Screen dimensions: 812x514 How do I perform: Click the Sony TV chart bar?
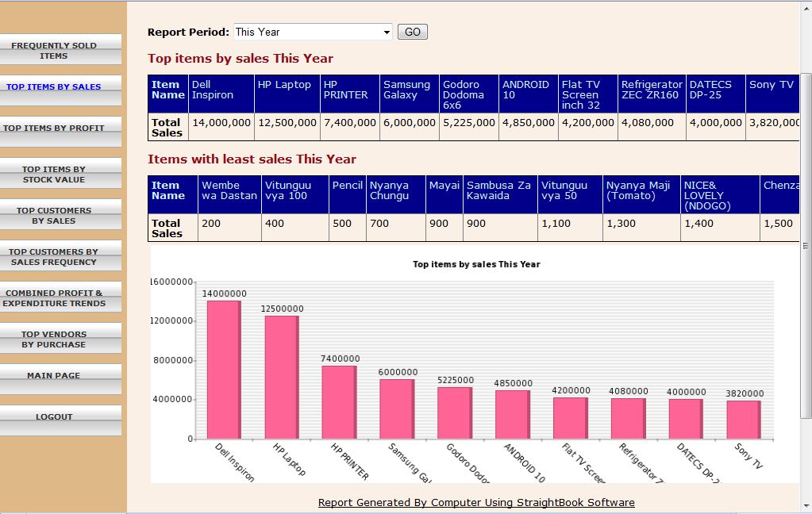point(745,420)
